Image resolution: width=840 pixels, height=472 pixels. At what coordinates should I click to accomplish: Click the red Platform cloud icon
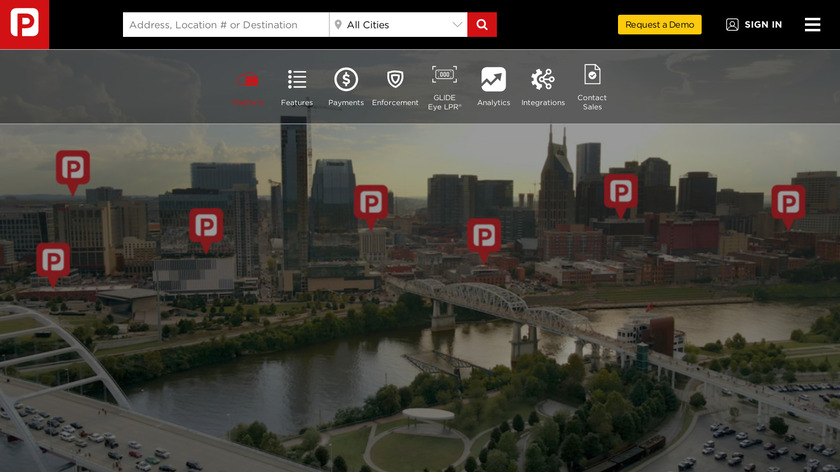tap(248, 80)
